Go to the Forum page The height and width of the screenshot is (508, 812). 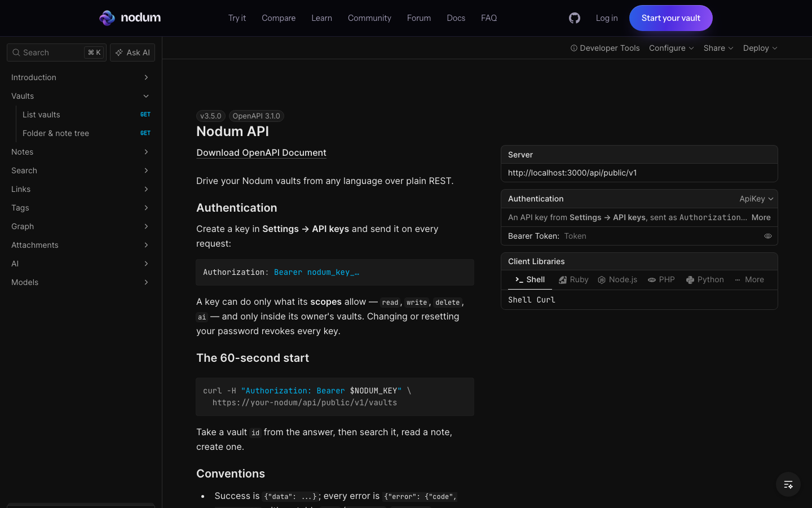coord(419,18)
